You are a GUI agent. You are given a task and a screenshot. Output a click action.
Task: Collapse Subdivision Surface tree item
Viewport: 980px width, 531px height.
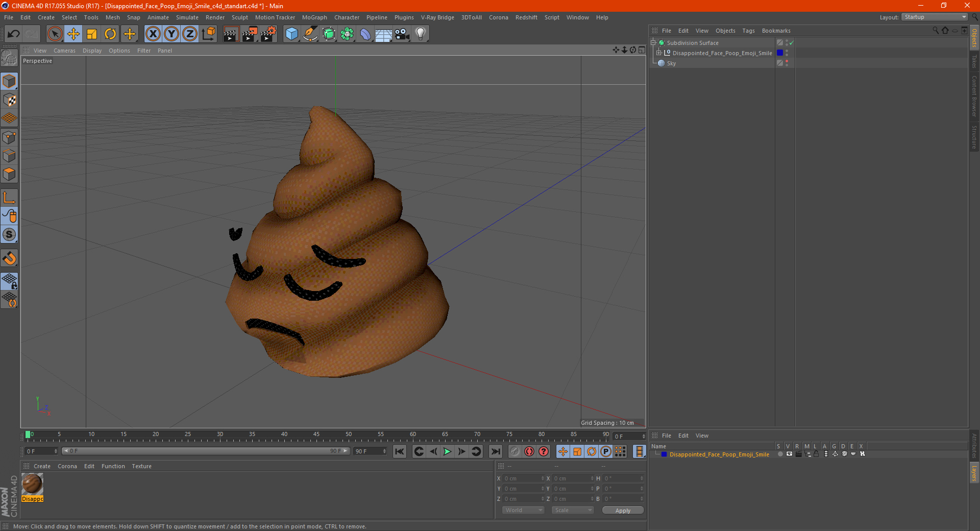[x=653, y=43]
